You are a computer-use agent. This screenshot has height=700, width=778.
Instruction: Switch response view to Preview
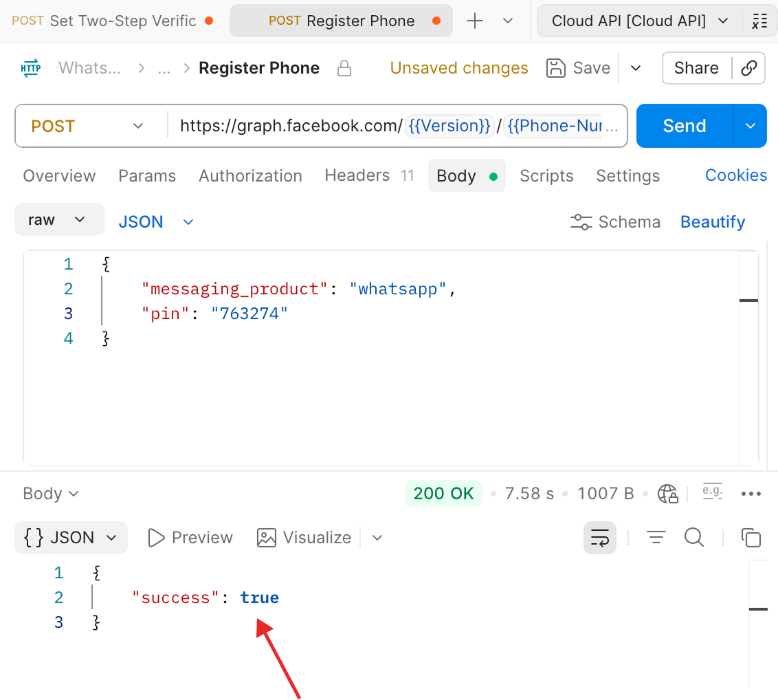pyautogui.click(x=190, y=538)
